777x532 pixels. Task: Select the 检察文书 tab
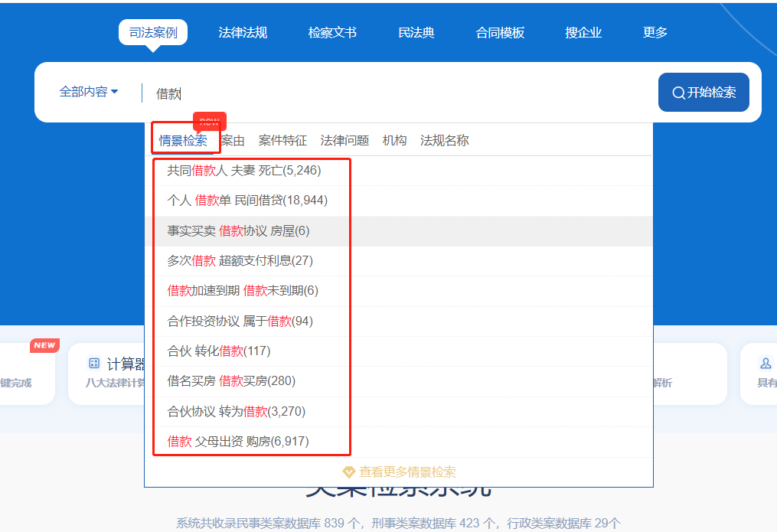pyautogui.click(x=332, y=33)
